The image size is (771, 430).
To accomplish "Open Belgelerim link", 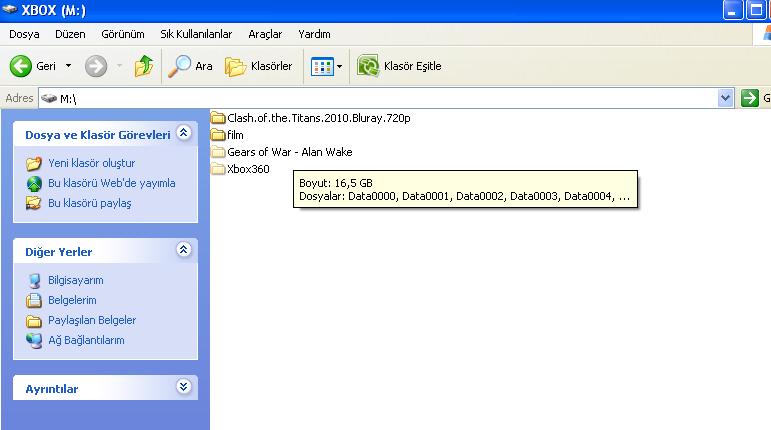I will coord(72,300).
